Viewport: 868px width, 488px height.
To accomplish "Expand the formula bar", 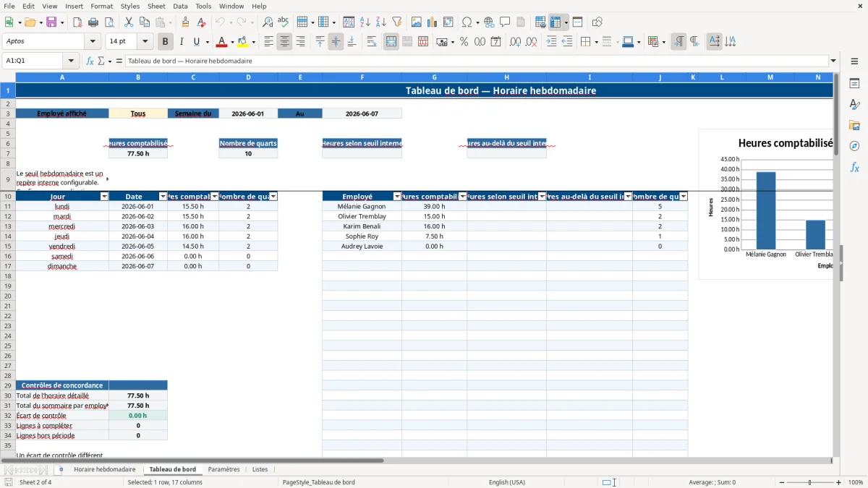I will pyautogui.click(x=833, y=61).
